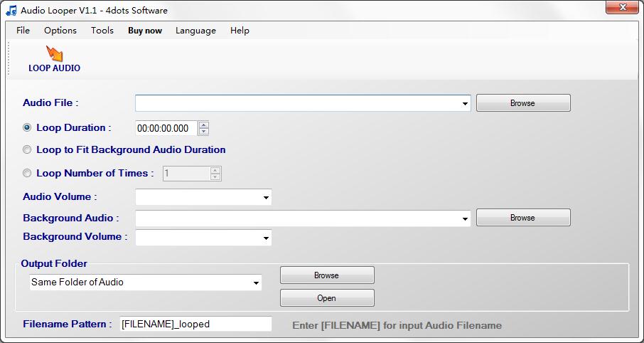Increase loop duration with up spinner arrow
644x343 pixels.
(x=204, y=125)
